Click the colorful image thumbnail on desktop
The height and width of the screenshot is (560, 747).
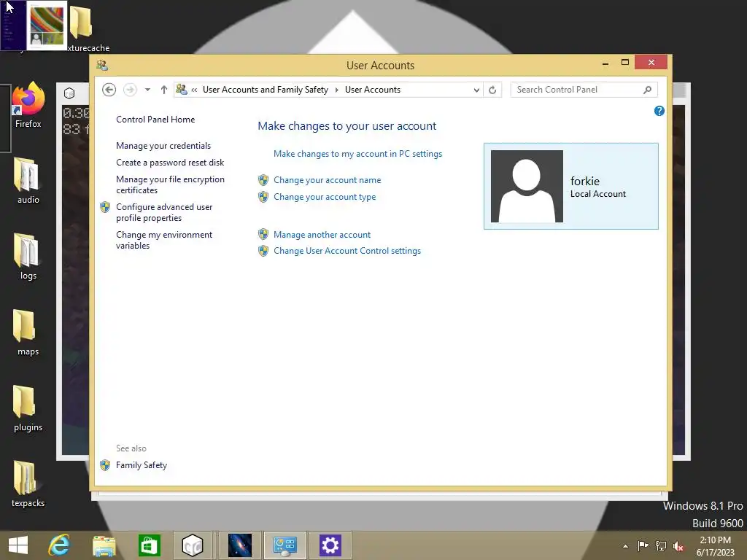(47, 26)
